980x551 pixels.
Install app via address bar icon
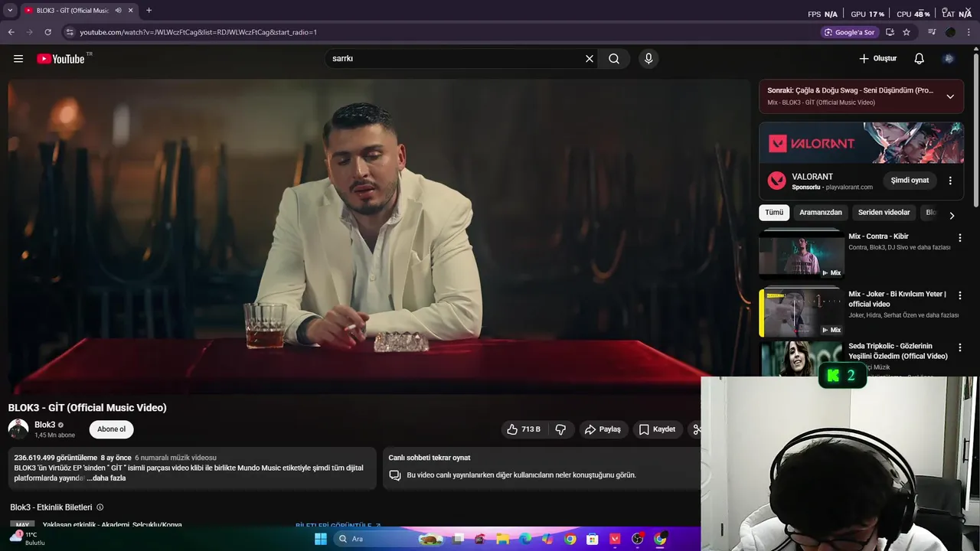(x=890, y=32)
